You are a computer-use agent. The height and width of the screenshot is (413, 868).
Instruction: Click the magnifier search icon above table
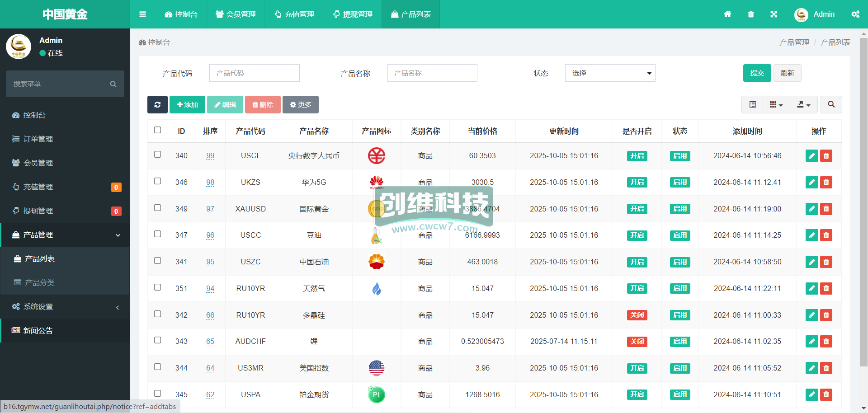(831, 105)
